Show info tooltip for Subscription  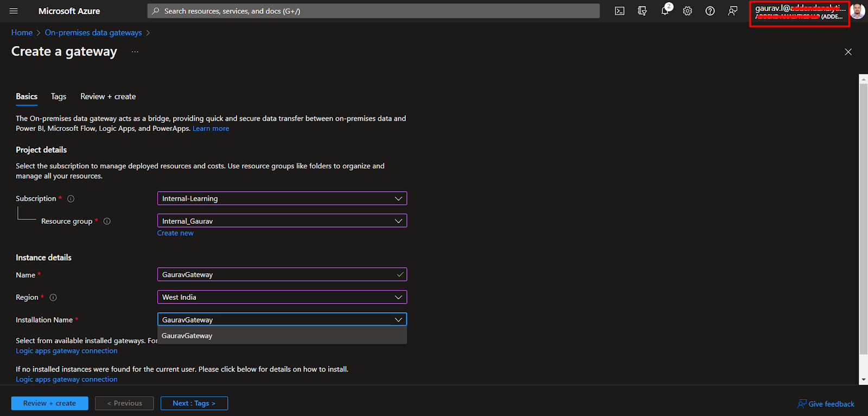[x=71, y=199]
